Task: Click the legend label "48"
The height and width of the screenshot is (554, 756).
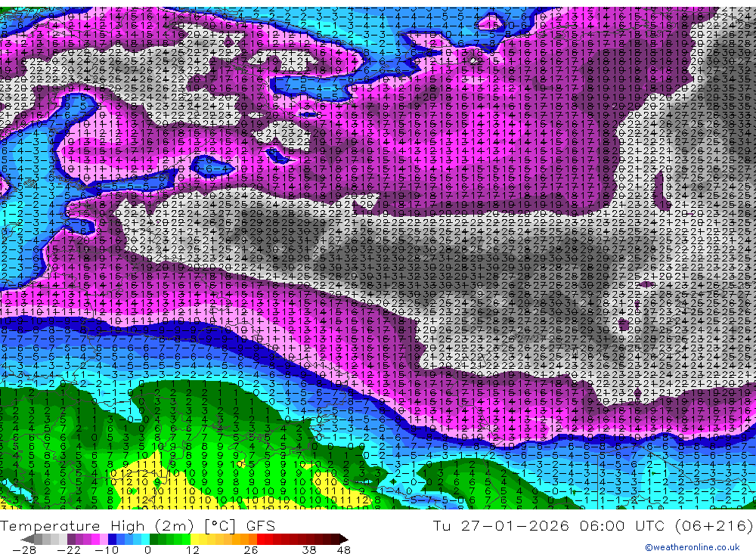Action: pos(343,550)
